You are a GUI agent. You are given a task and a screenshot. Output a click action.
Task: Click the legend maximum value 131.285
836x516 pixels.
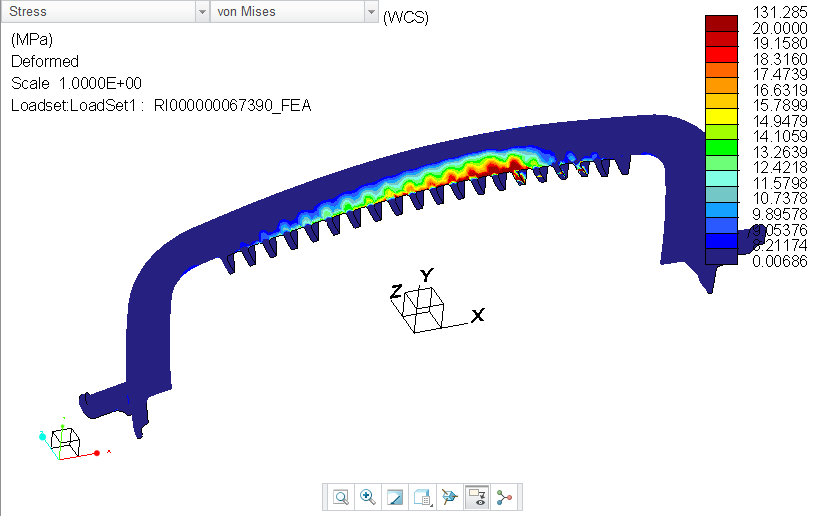[779, 12]
